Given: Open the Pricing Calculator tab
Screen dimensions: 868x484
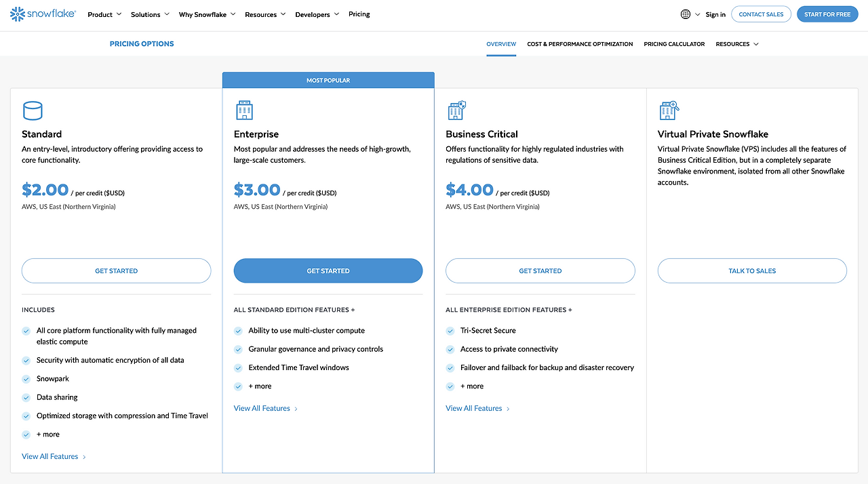Looking at the screenshot, I should point(674,44).
